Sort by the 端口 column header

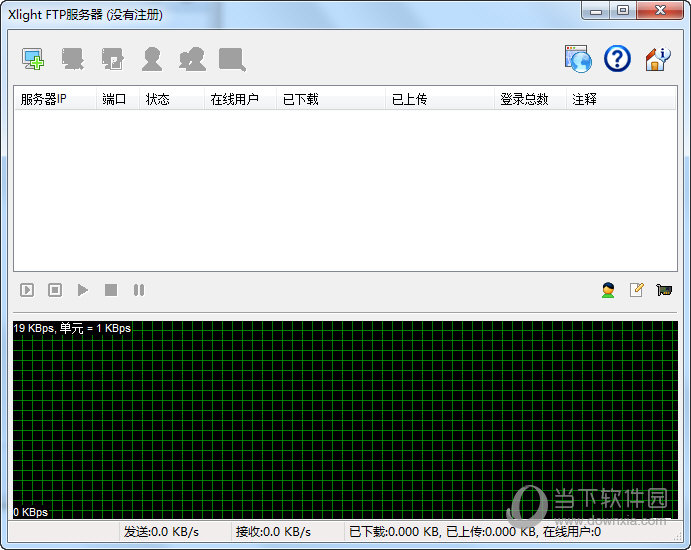tap(118, 99)
